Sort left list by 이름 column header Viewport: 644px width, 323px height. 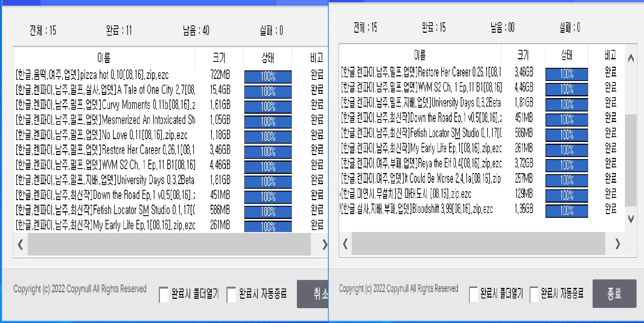104,58
